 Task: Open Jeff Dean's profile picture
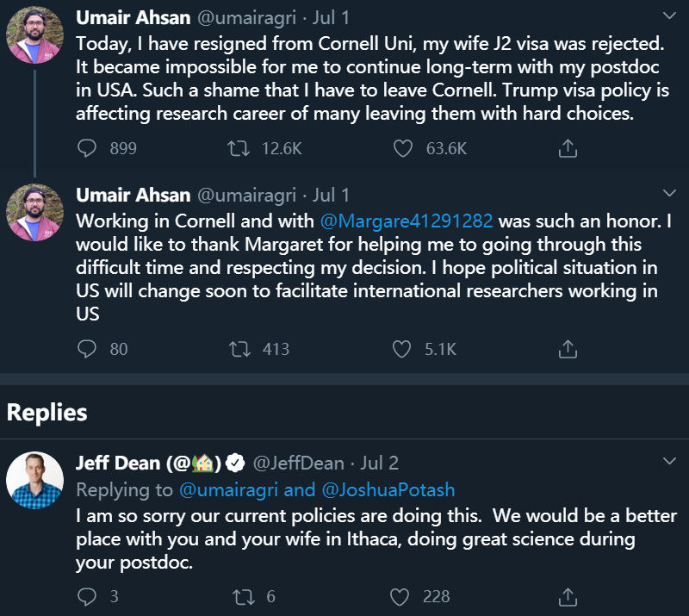35,479
